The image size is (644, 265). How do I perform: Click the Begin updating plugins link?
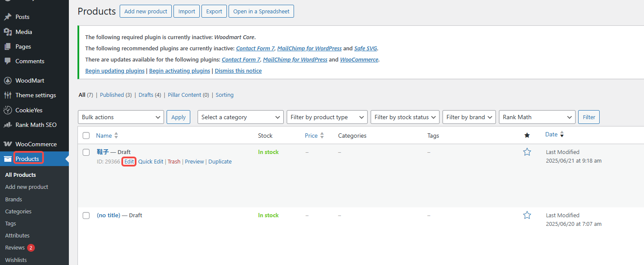pyautogui.click(x=115, y=71)
